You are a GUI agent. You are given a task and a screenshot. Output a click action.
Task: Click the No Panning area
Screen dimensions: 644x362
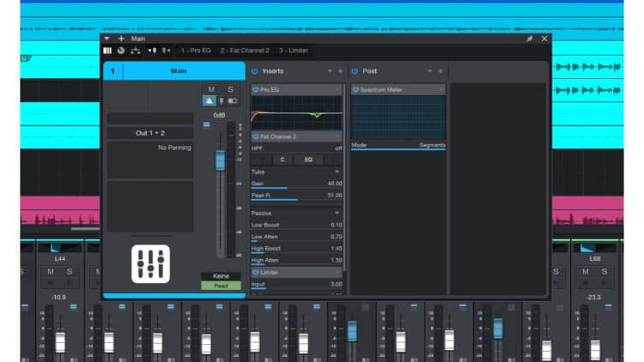point(150,160)
